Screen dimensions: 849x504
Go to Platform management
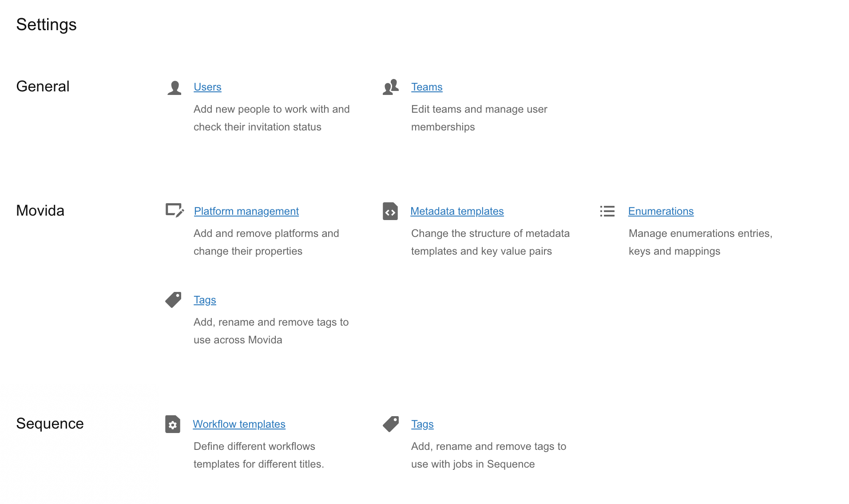click(x=246, y=211)
